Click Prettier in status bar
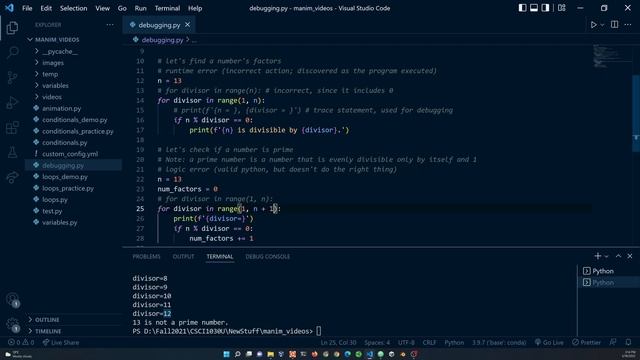 click(587, 342)
